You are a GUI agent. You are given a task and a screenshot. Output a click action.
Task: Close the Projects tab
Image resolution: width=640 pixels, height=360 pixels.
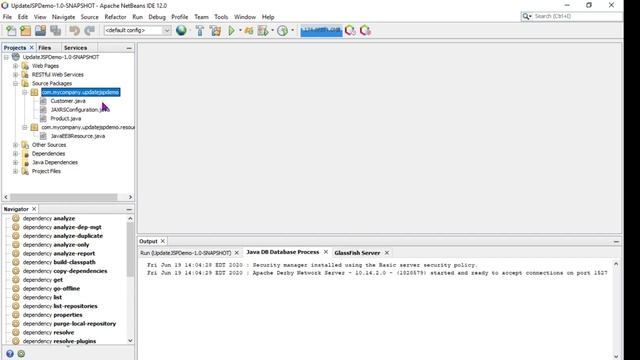(x=31, y=48)
